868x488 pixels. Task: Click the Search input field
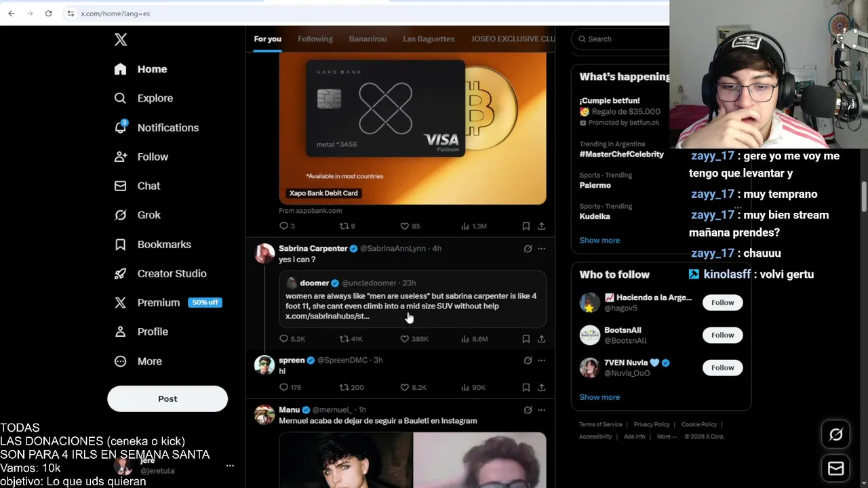[x=620, y=39]
